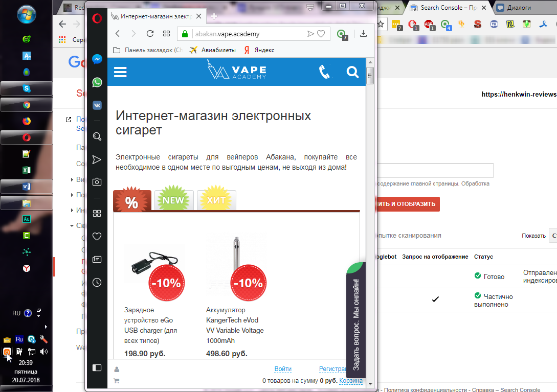Open the Корзина cart link

[x=351, y=381]
